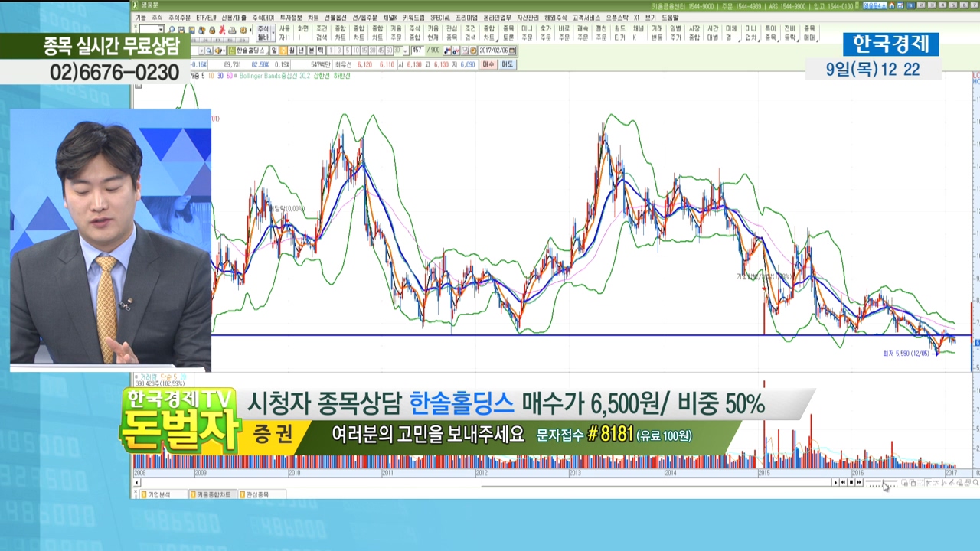The height and width of the screenshot is (551, 980).
Task: Click the red scissors-like icon in toolbar
Action: pyautogui.click(x=221, y=30)
